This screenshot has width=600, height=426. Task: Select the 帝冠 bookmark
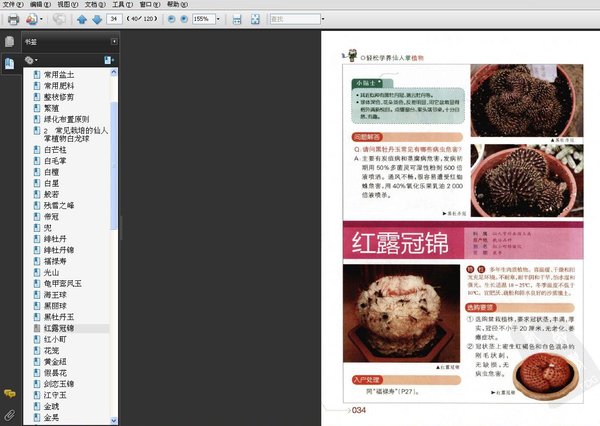[51, 216]
